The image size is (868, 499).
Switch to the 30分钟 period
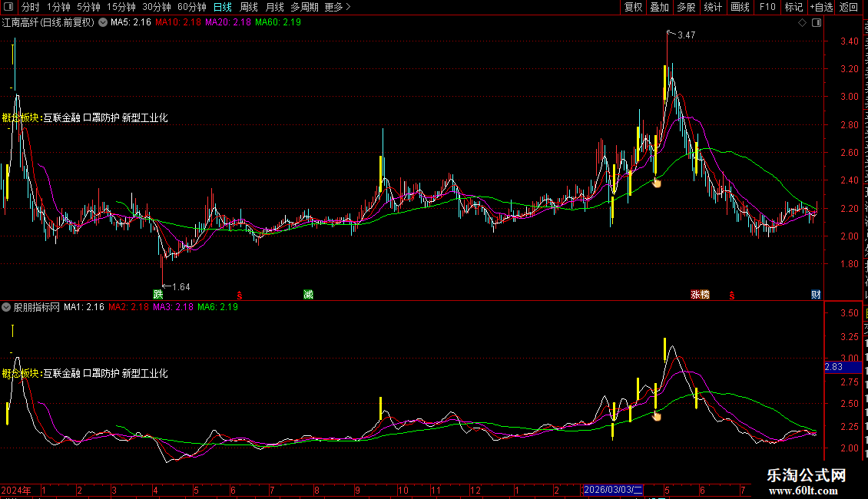(x=157, y=7)
